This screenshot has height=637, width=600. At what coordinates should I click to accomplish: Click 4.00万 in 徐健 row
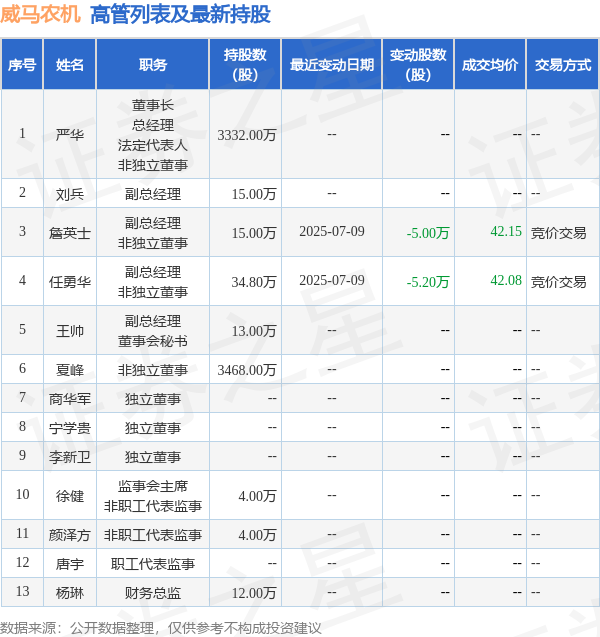point(258,496)
